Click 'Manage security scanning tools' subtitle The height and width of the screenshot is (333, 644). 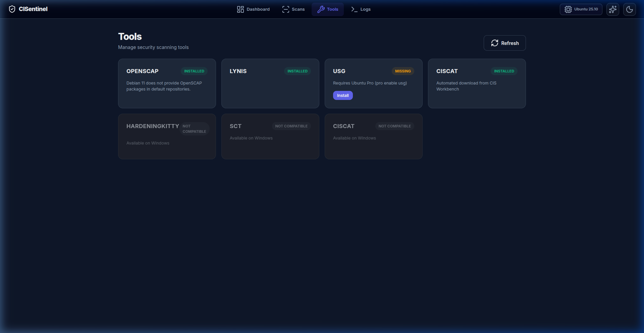tap(153, 47)
